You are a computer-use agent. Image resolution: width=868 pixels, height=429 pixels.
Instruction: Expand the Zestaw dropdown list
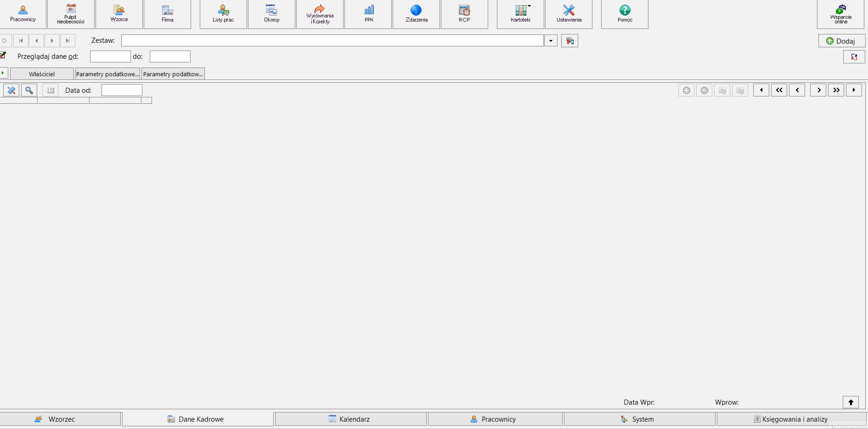click(x=551, y=41)
